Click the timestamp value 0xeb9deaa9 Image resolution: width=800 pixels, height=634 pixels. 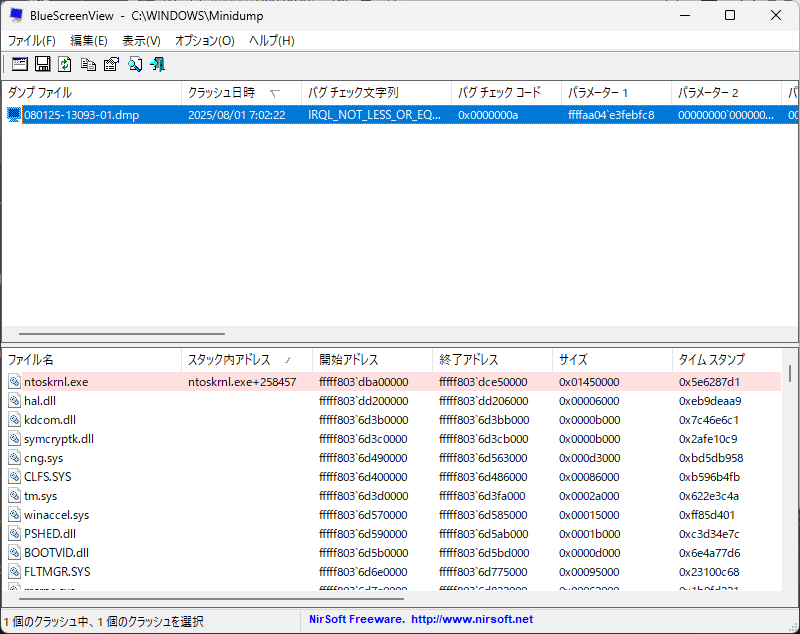click(710, 401)
